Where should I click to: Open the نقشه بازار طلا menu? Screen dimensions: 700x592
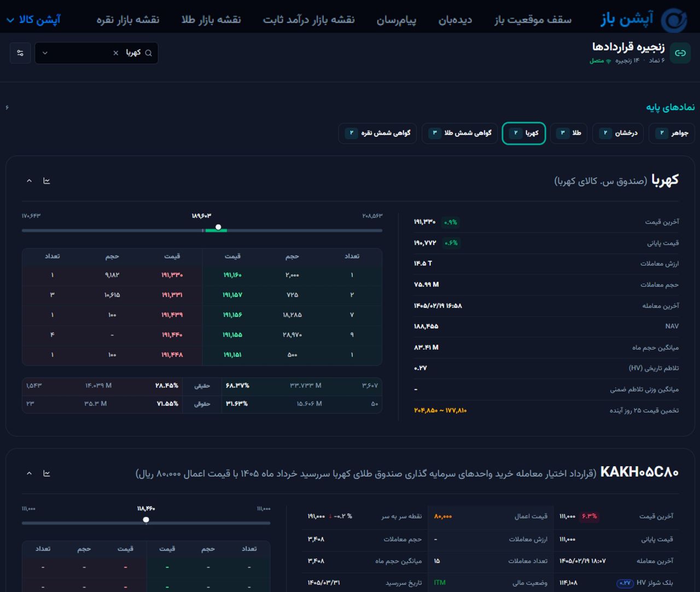pyautogui.click(x=211, y=20)
